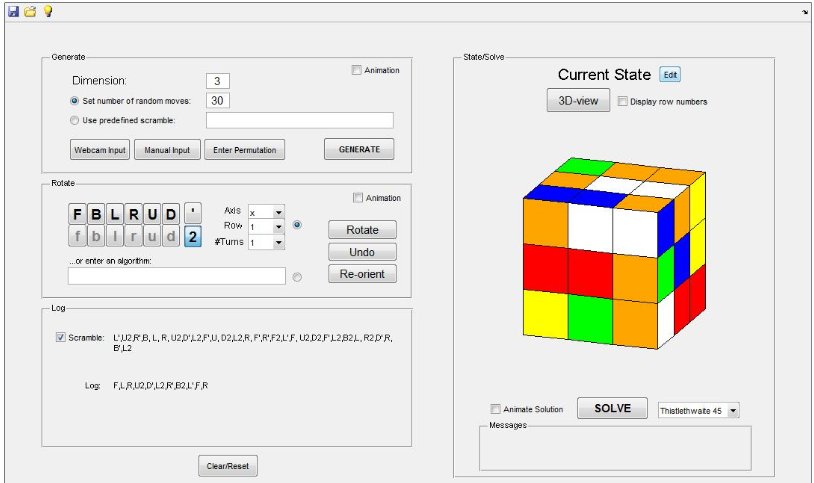Click the Log move sequence text

pos(160,386)
